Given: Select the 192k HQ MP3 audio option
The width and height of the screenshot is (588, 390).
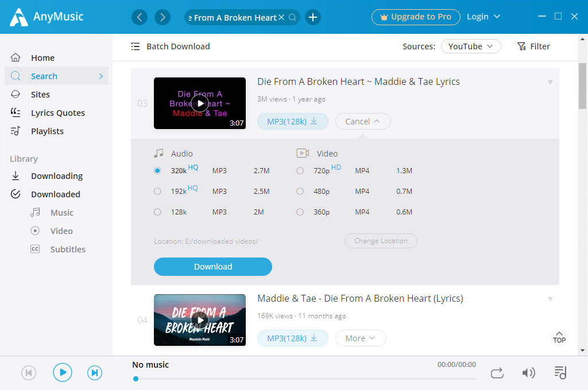Looking at the screenshot, I should pos(157,192).
